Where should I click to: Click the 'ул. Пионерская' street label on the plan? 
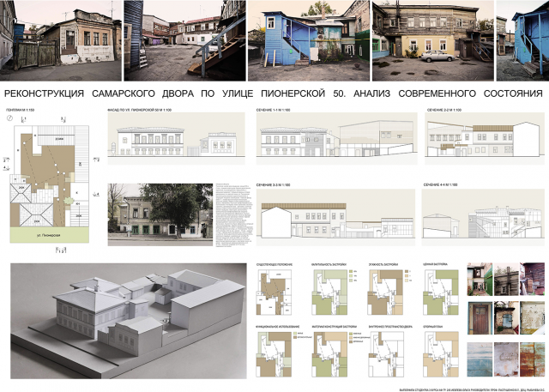pyautogui.click(x=48, y=235)
